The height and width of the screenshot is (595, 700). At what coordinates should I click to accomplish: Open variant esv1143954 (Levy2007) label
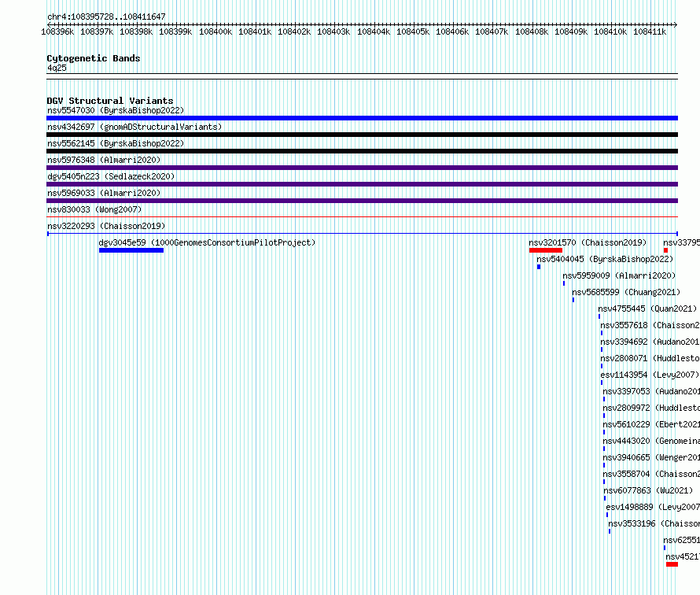pos(650,375)
